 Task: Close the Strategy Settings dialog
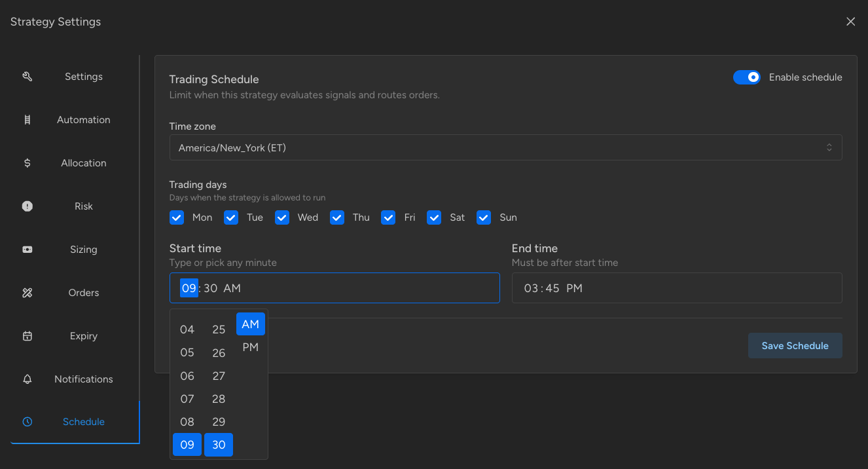[851, 22]
